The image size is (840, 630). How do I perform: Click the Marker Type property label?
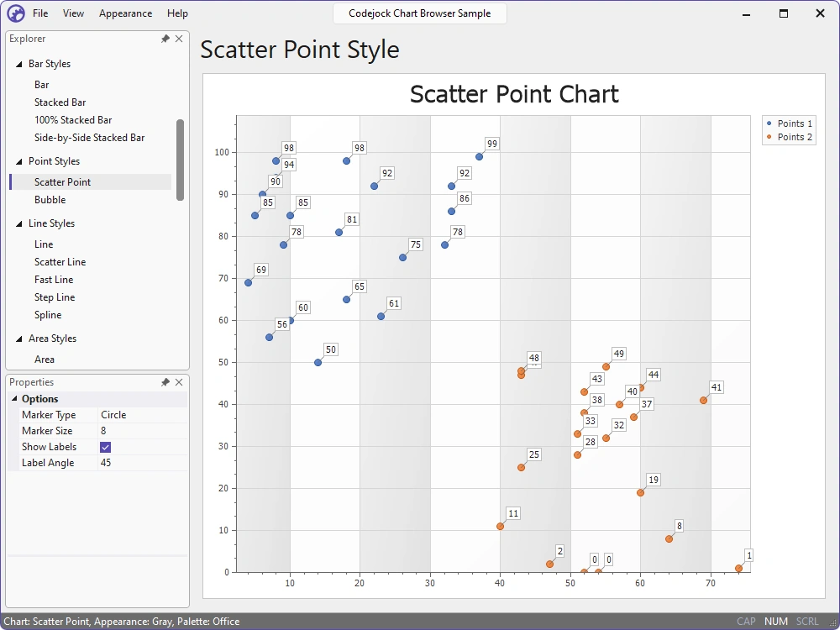[x=49, y=415]
